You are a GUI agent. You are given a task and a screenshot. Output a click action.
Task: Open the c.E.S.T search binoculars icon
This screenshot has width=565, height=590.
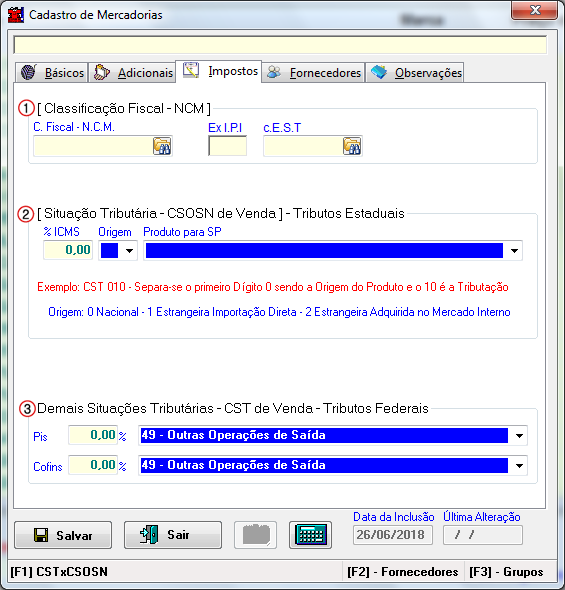352,146
